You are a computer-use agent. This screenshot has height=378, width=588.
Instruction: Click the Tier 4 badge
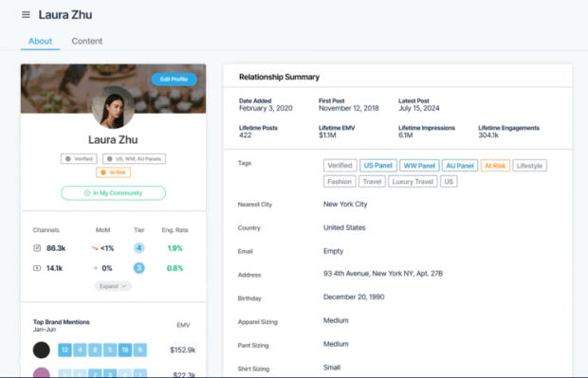click(139, 248)
